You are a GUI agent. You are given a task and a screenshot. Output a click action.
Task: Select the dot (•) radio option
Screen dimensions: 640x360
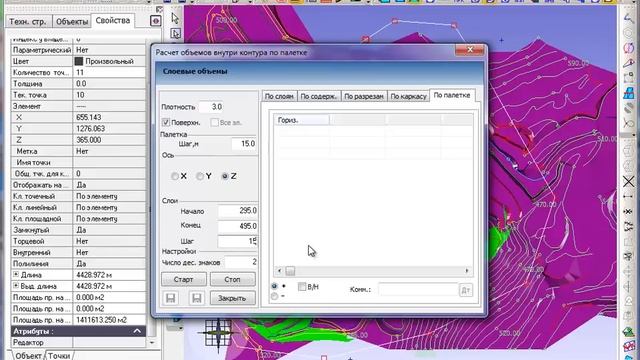(x=274, y=286)
